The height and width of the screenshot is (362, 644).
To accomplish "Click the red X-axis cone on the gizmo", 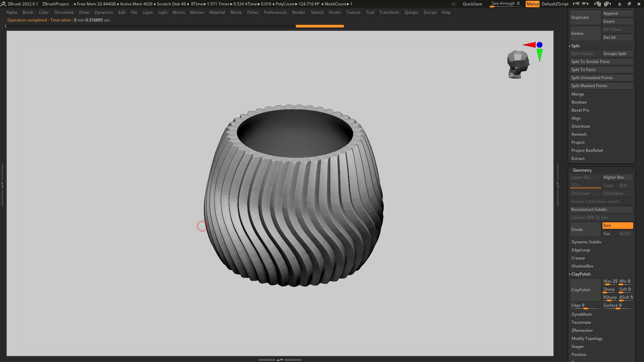I will 529,45.
